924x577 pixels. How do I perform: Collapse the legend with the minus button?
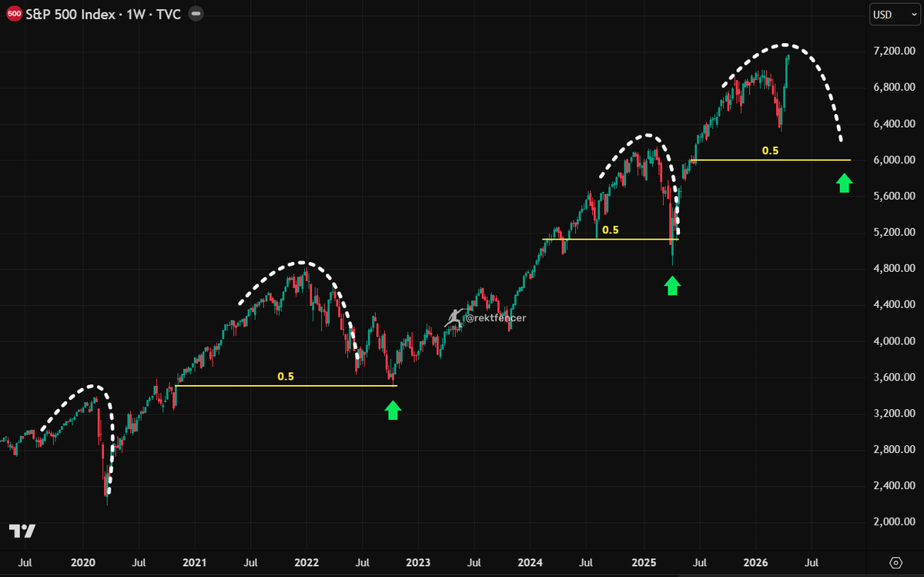[196, 13]
